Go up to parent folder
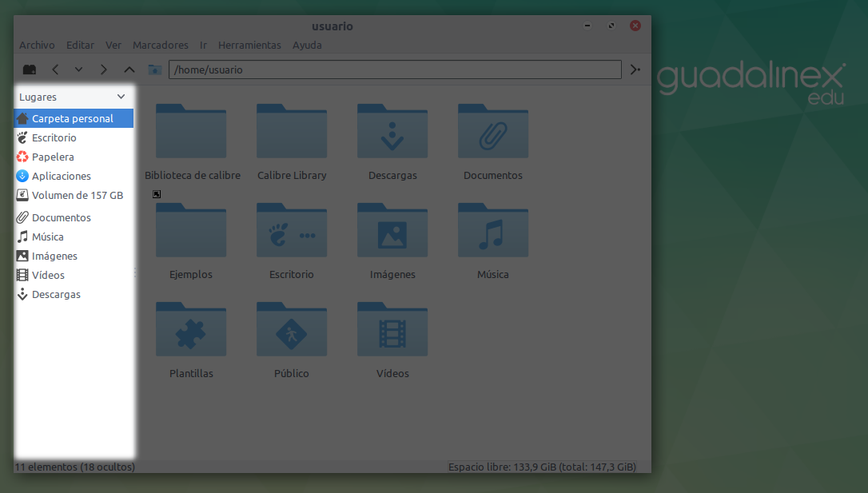 [x=129, y=70]
